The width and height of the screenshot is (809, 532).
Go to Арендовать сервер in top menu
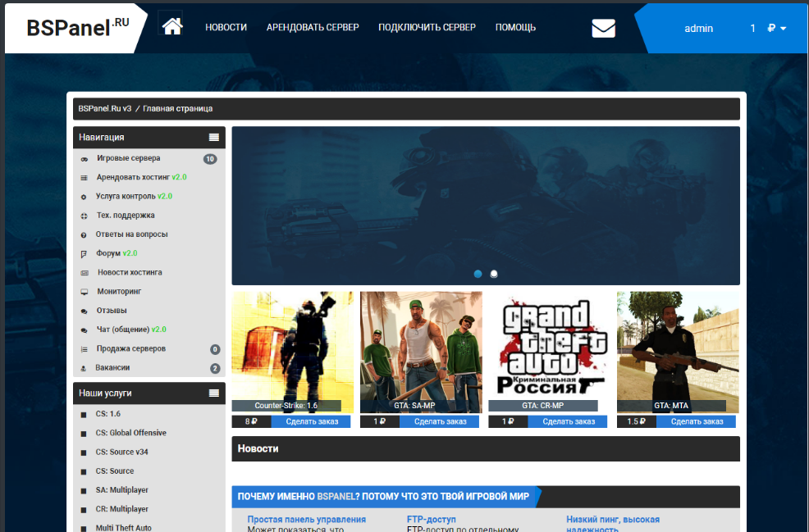pos(313,28)
